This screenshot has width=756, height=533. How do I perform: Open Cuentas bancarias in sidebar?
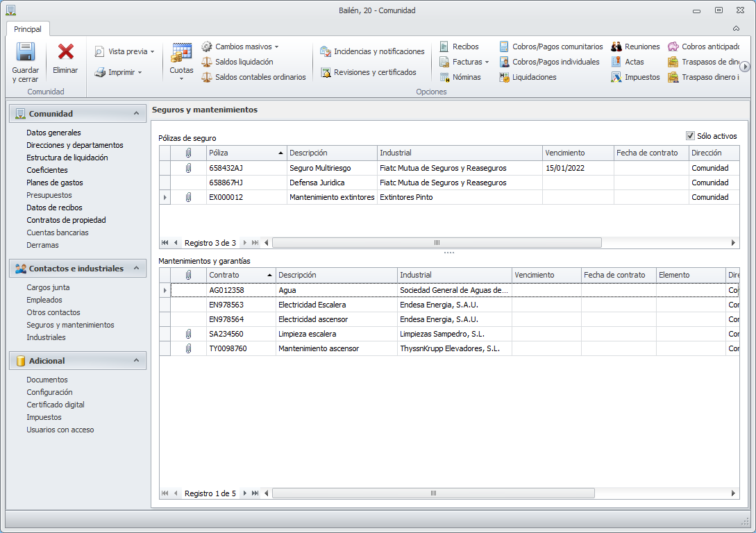pos(58,232)
